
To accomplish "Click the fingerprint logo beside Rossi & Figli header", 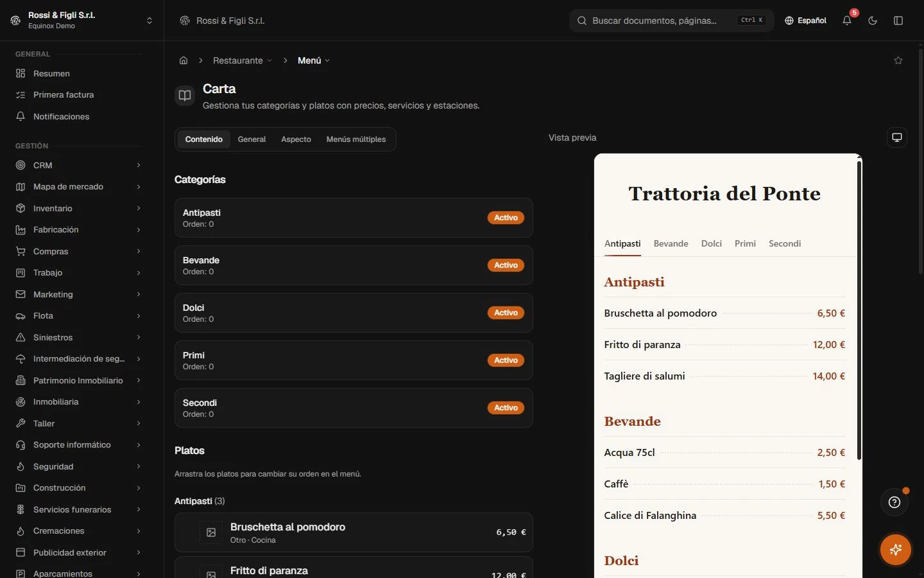I will 185,21.
